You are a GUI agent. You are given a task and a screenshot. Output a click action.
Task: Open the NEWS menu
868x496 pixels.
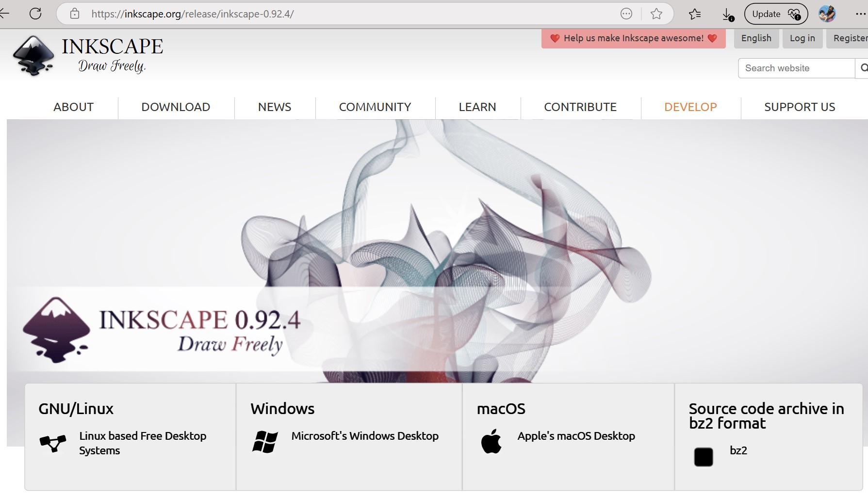(x=275, y=107)
